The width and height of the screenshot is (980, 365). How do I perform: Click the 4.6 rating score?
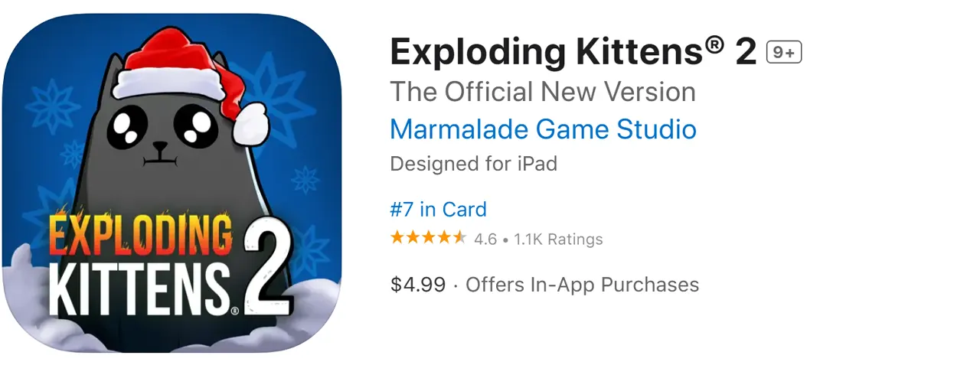pyautogui.click(x=485, y=240)
